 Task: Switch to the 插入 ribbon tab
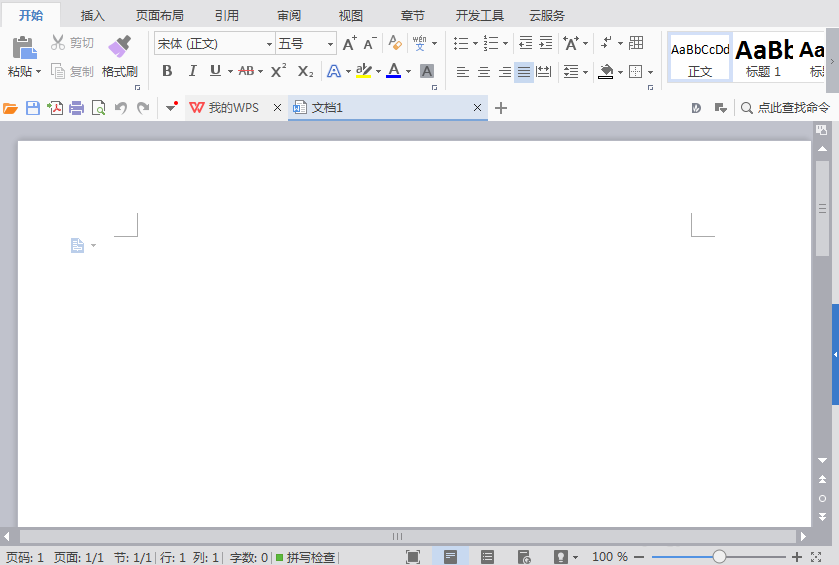pos(93,16)
